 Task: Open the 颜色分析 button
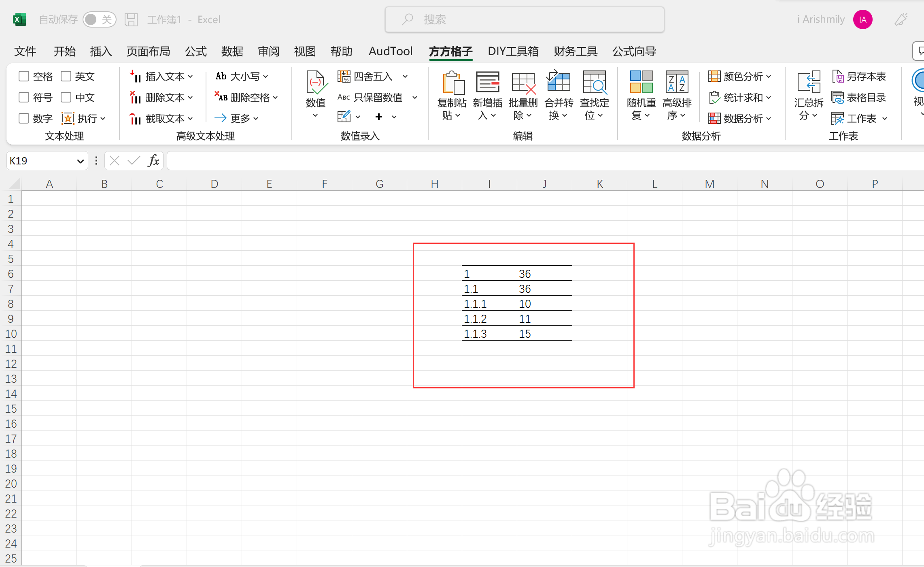pyautogui.click(x=739, y=76)
